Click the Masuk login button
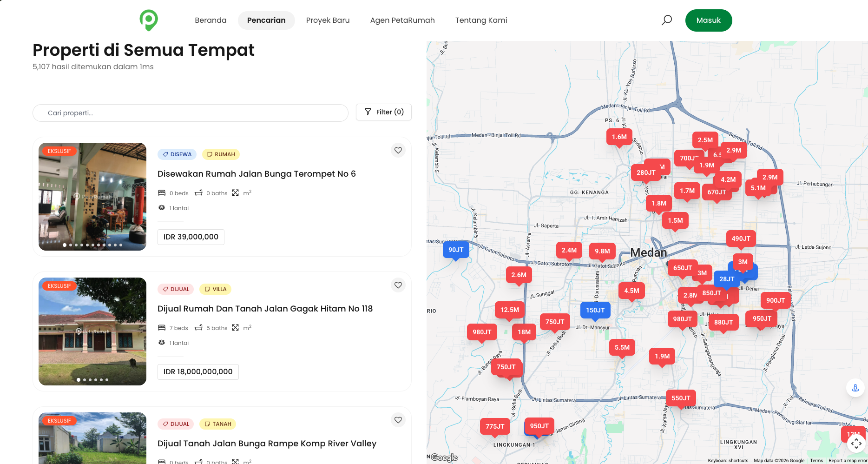 pos(709,20)
